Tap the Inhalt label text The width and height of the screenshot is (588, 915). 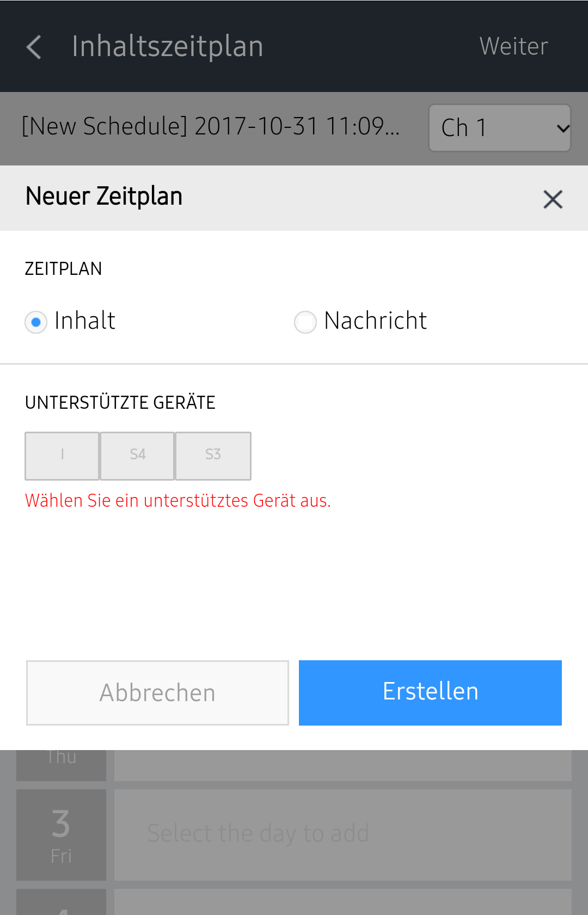85,321
